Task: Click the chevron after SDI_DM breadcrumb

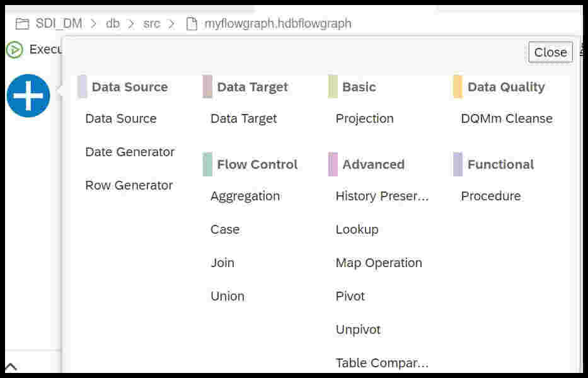Action: pos(94,24)
